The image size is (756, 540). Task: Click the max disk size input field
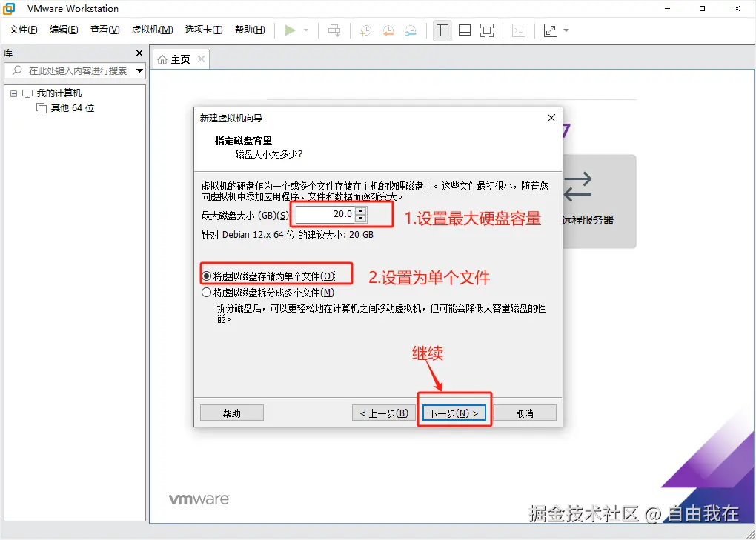pyautogui.click(x=325, y=214)
